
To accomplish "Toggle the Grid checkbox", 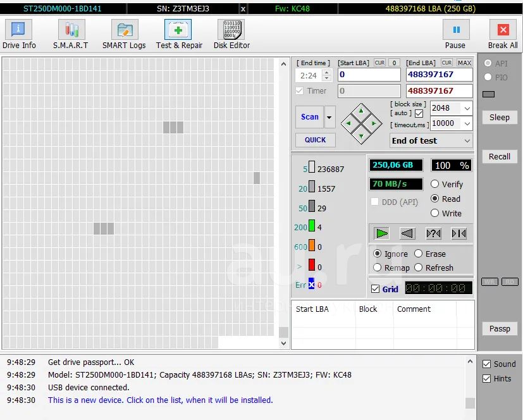I will (x=375, y=289).
